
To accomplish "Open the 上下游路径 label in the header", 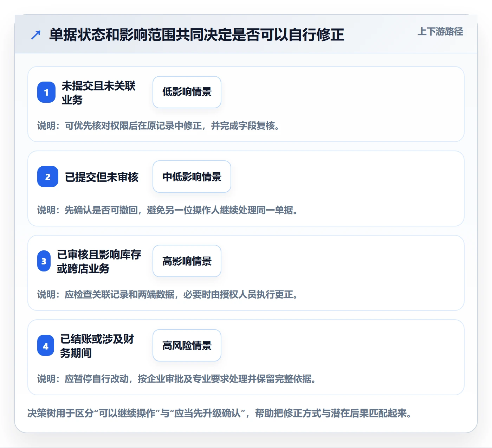I will pos(440,31).
